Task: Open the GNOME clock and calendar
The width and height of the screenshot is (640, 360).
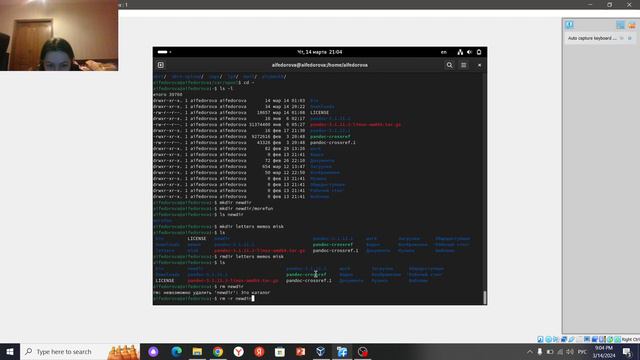Action: 320,52
